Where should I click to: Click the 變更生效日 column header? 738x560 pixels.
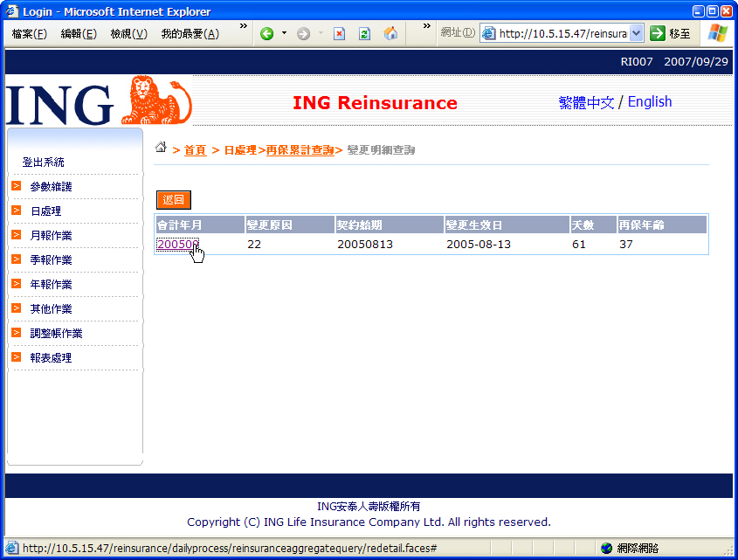coord(507,225)
